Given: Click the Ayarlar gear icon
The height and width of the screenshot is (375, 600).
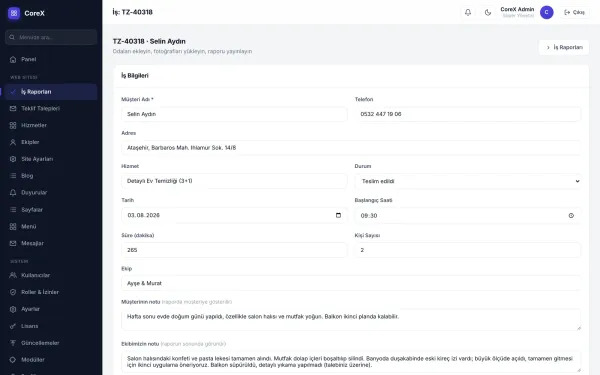Looking at the screenshot, I should 13,309.
